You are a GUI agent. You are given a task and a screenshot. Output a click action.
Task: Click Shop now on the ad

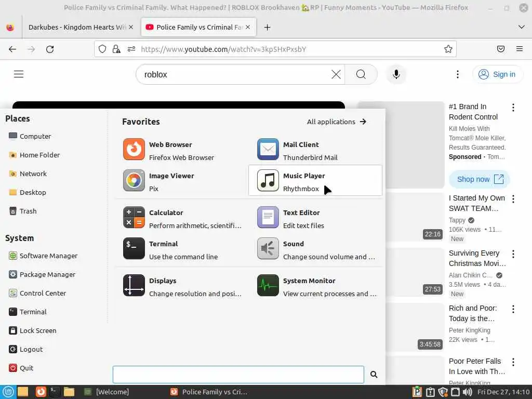click(480, 179)
